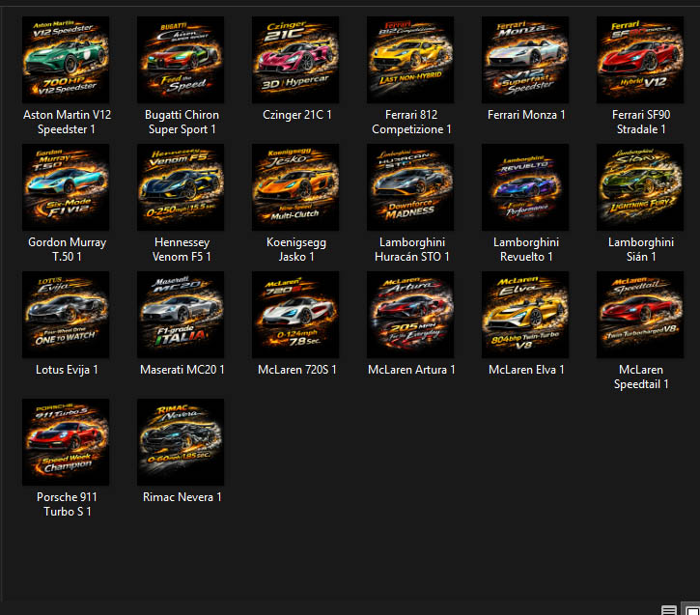700x615 pixels.
Task: Select the Lamborghini Huracán STO 1 thumbnail
Action: pos(410,187)
